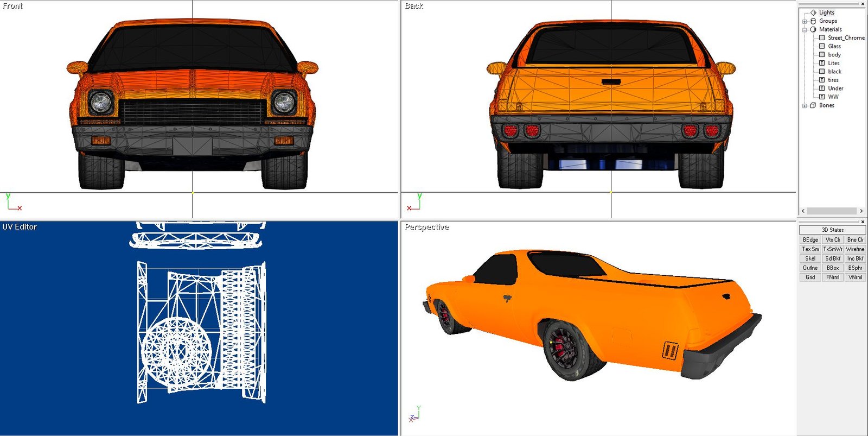Viewport: 868px width, 436px height.
Task: Click the Groups cylinder icon
Action: [x=813, y=21]
